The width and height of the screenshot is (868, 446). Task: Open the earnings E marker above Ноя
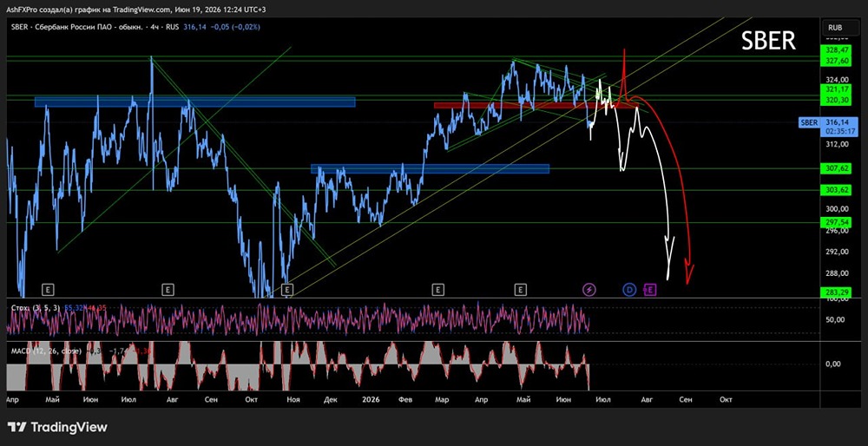click(x=286, y=289)
